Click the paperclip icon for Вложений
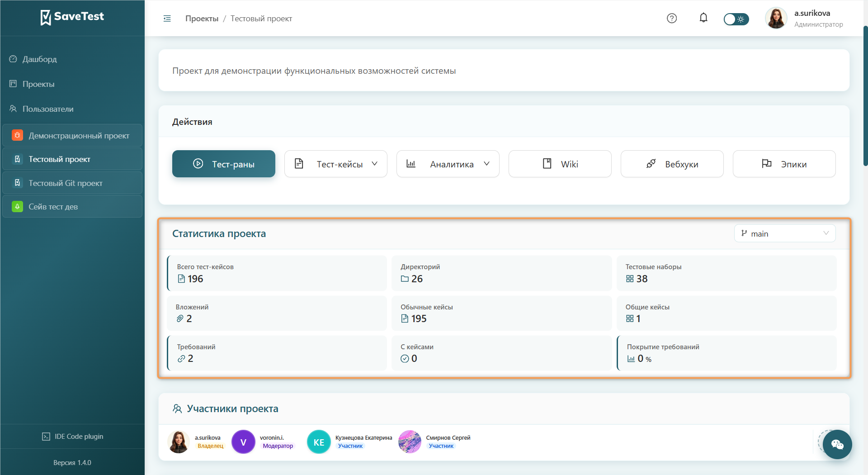 click(x=180, y=318)
